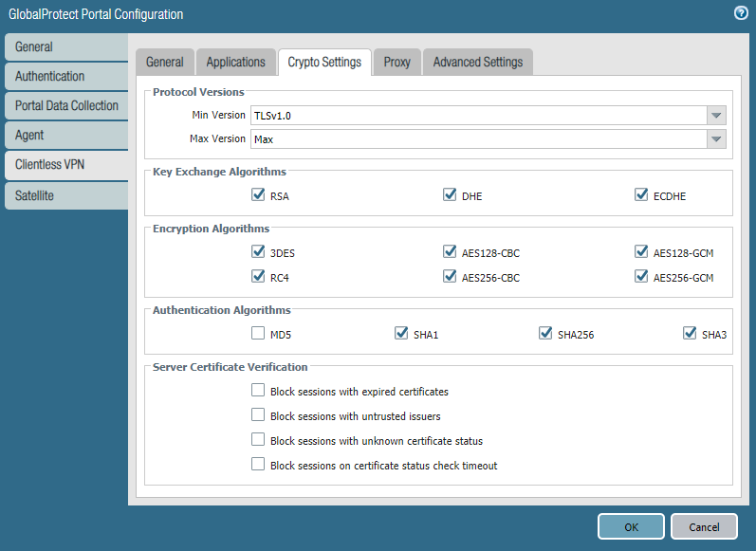Enable the MD5 authentication checkbox

coord(258,334)
